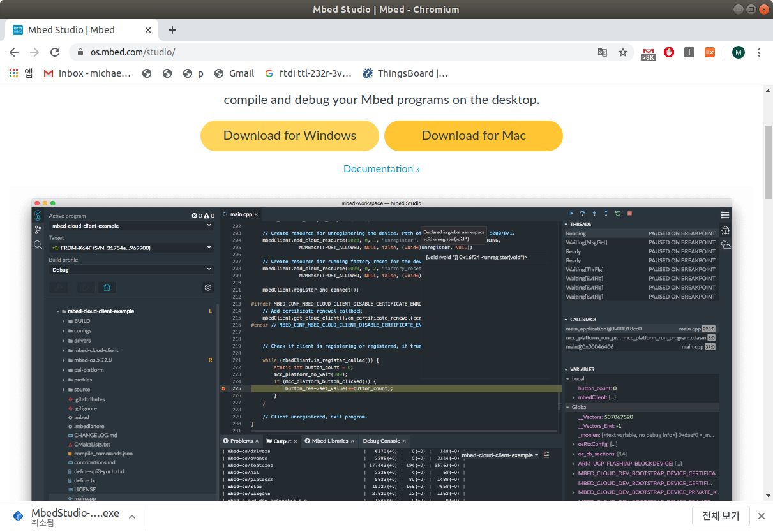Open a new browser tab

(x=172, y=30)
